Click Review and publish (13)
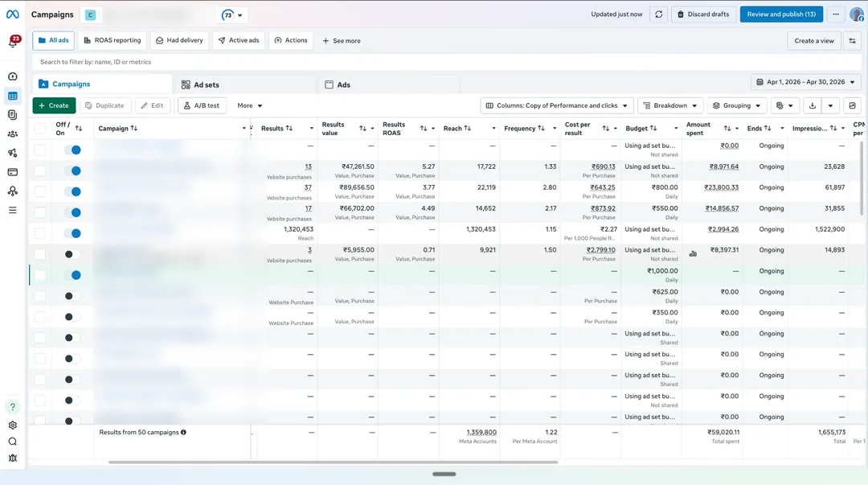Viewport: 868px width, 485px height. click(781, 14)
